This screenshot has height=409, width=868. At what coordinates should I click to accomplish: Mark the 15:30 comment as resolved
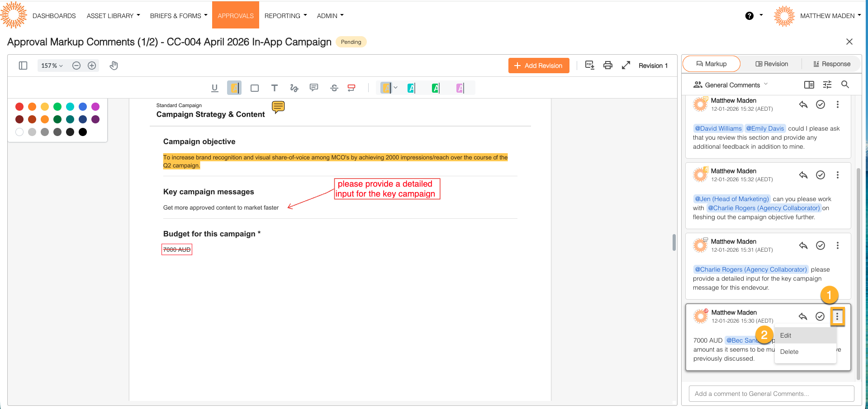[x=820, y=316]
